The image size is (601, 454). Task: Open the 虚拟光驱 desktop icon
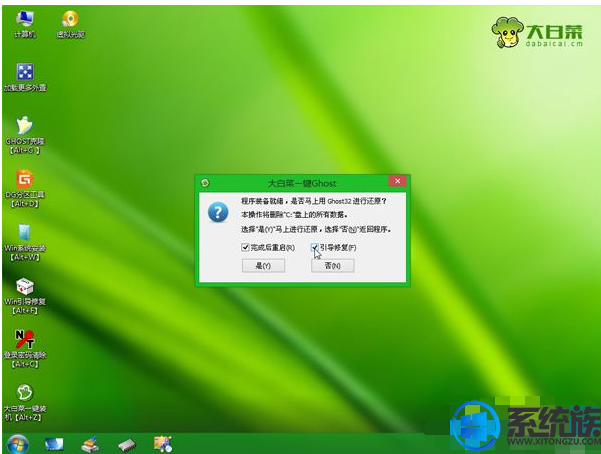[71, 24]
